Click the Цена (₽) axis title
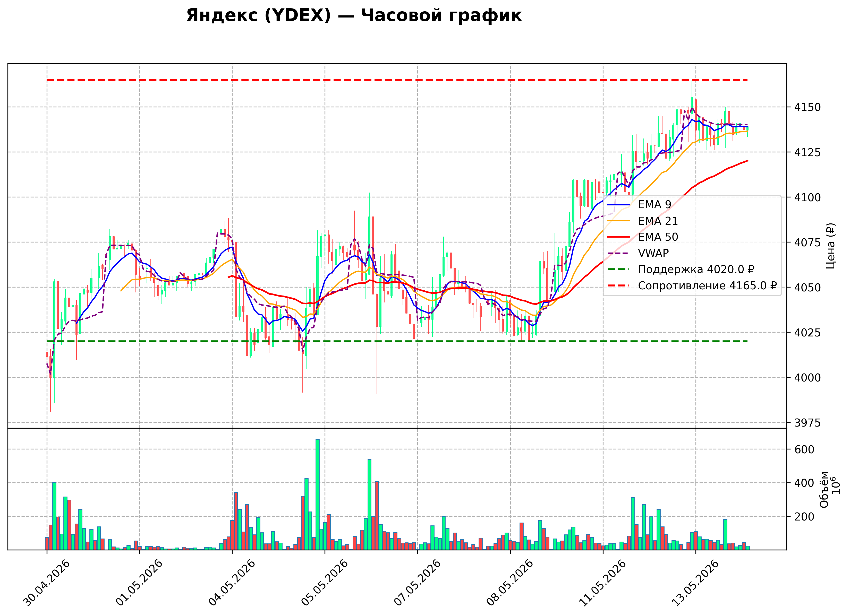Viewport: 850px width, 616px height. click(830, 246)
